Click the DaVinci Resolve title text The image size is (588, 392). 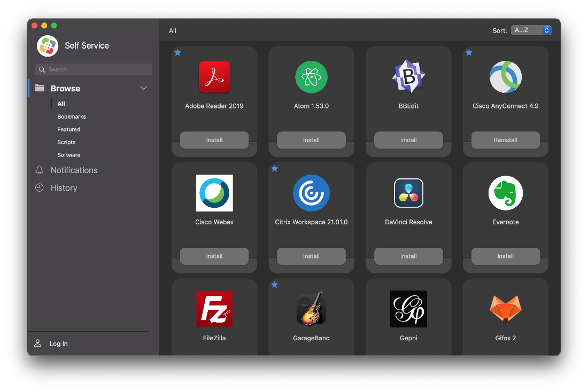click(x=408, y=222)
